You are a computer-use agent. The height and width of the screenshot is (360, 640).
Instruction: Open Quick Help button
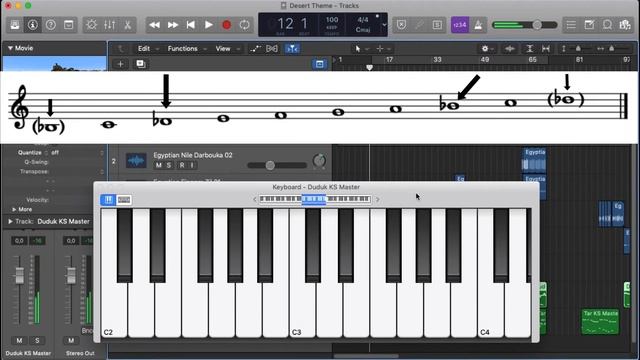51,25
